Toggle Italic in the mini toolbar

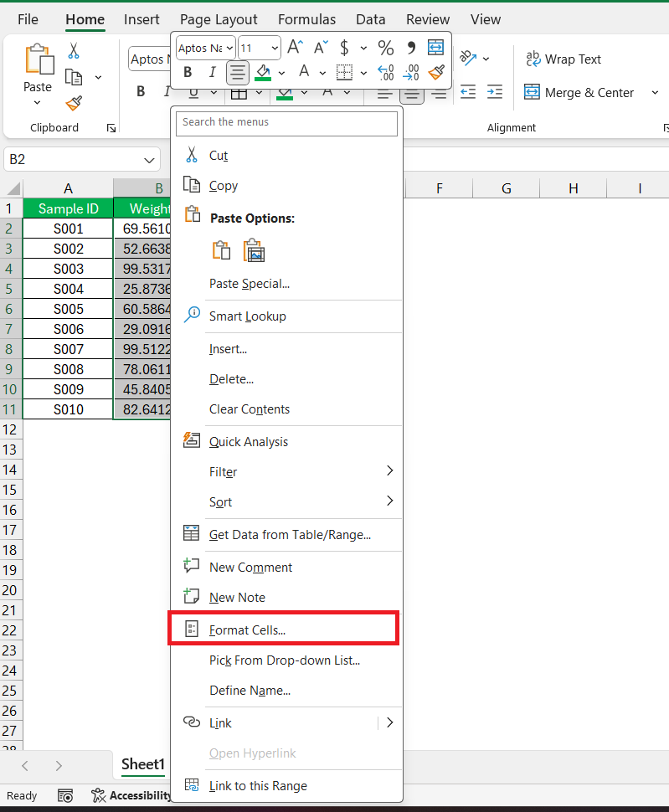(x=212, y=72)
